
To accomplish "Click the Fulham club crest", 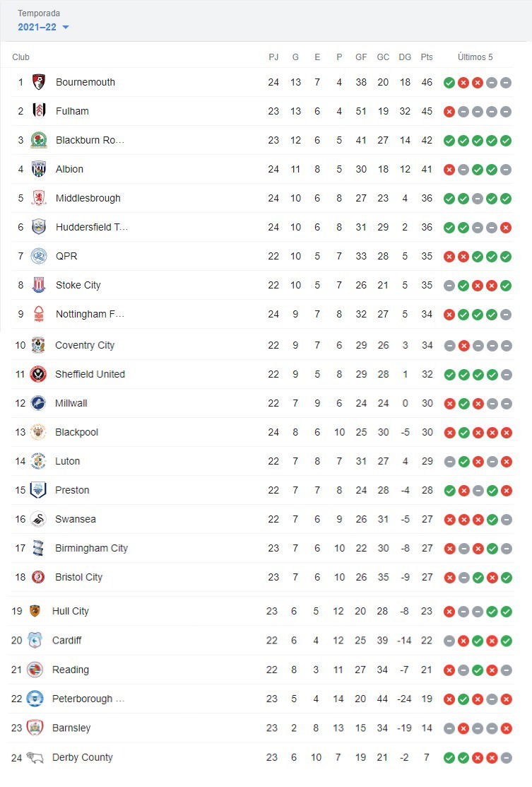I will pyautogui.click(x=39, y=111).
